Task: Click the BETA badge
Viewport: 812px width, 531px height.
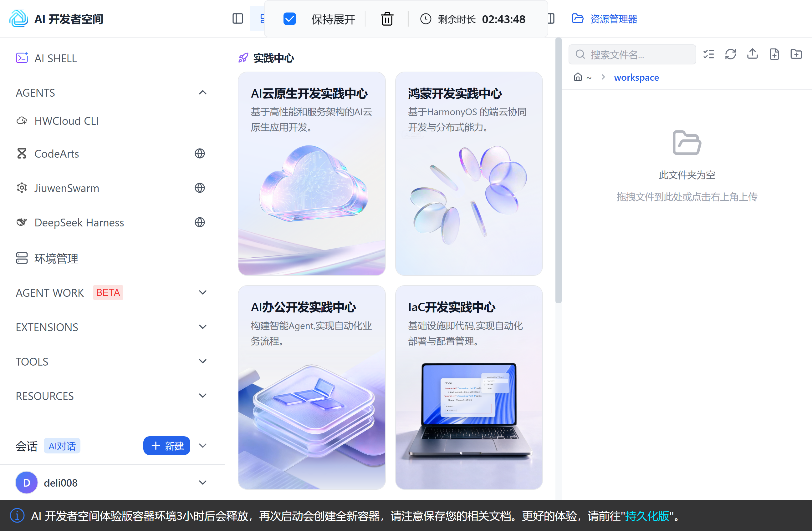Action: click(x=108, y=292)
